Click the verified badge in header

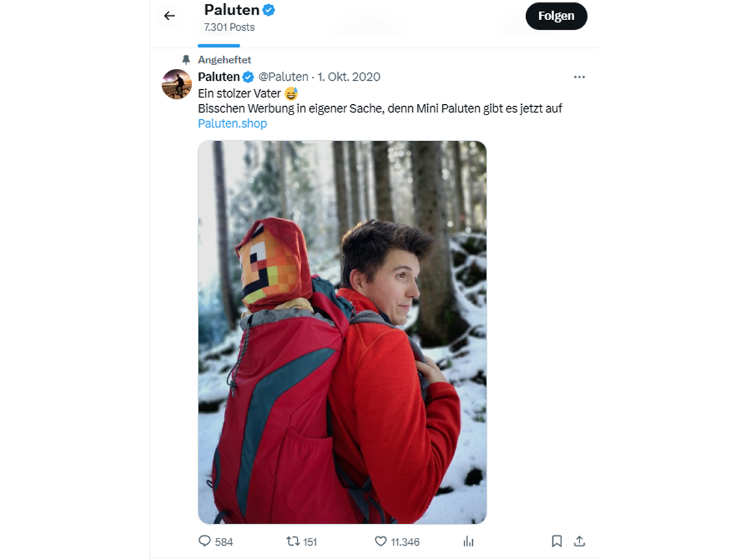[268, 10]
